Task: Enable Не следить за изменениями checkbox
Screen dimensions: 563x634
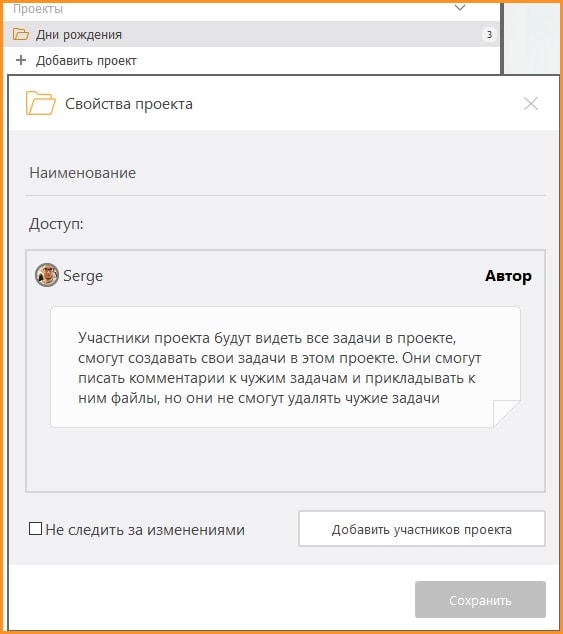Action: pos(36,528)
